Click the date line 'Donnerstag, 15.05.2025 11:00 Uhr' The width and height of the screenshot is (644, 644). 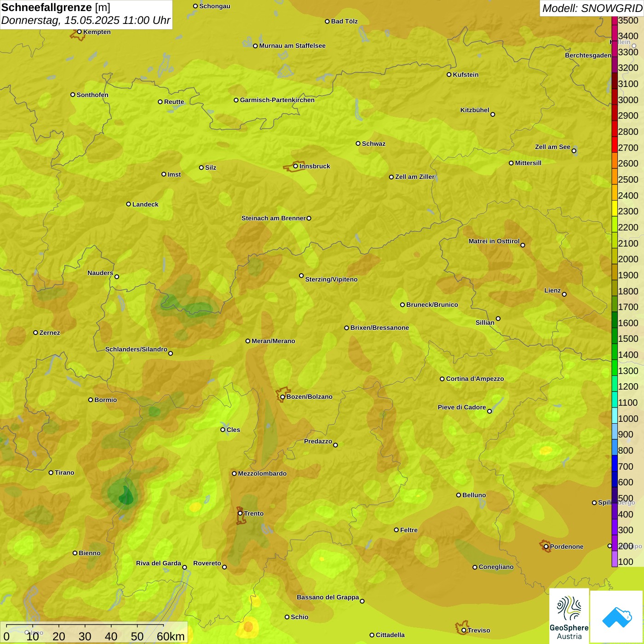pyautogui.click(x=86, y=21)
